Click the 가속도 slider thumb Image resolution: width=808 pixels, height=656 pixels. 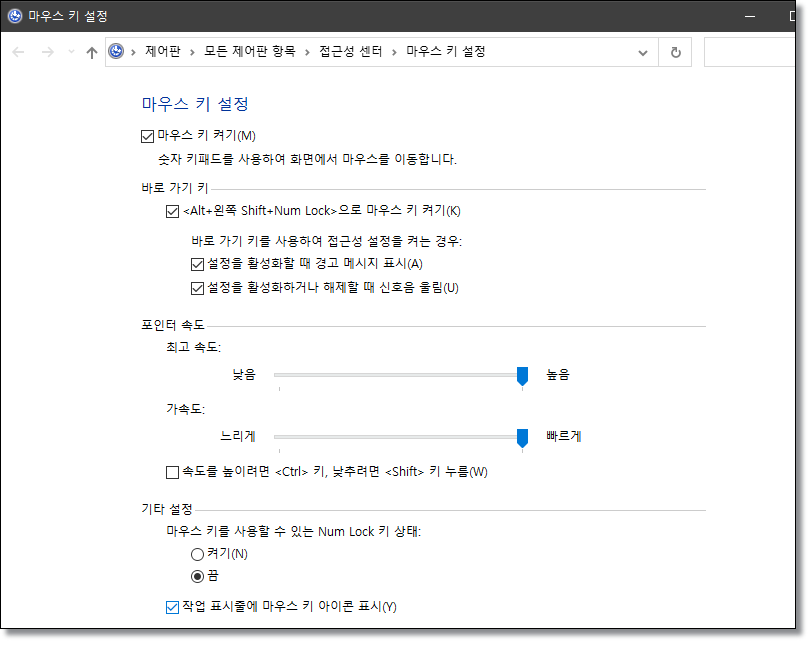click(523, 438)
